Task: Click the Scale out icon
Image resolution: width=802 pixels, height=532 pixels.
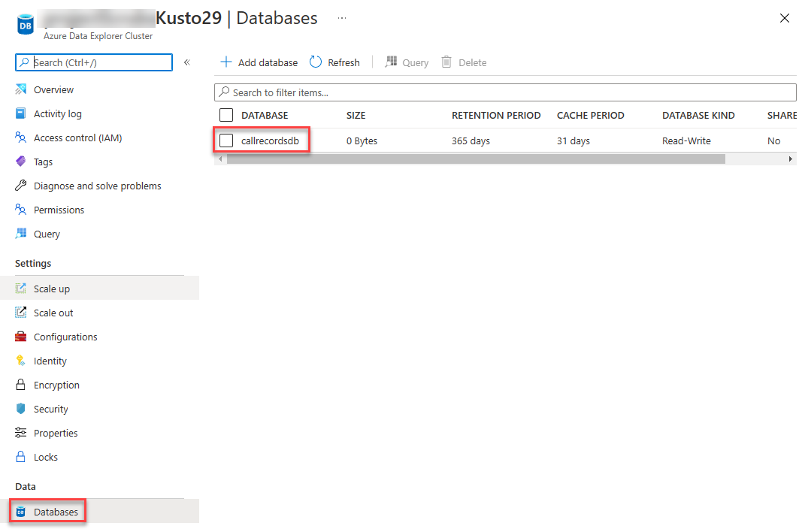Action: pos(20,313)
